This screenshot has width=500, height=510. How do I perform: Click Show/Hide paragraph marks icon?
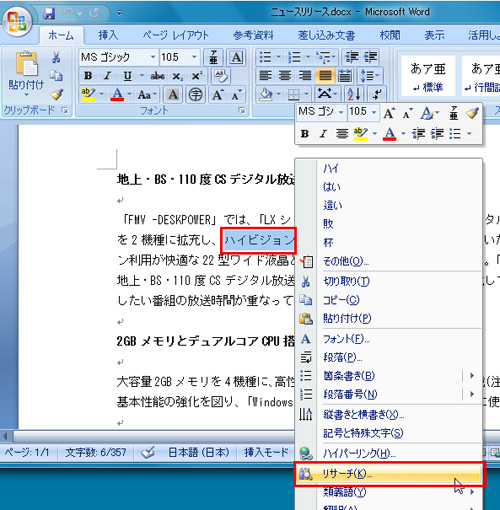[377, 95]
